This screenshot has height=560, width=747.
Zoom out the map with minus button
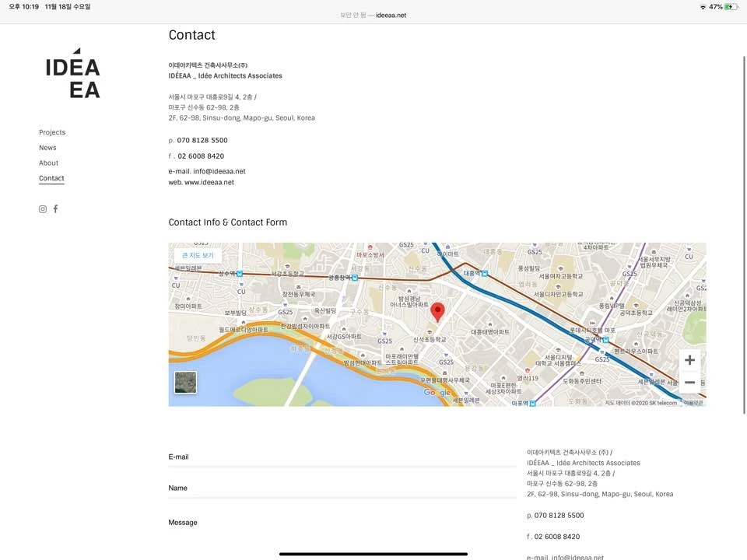(689, 383)
